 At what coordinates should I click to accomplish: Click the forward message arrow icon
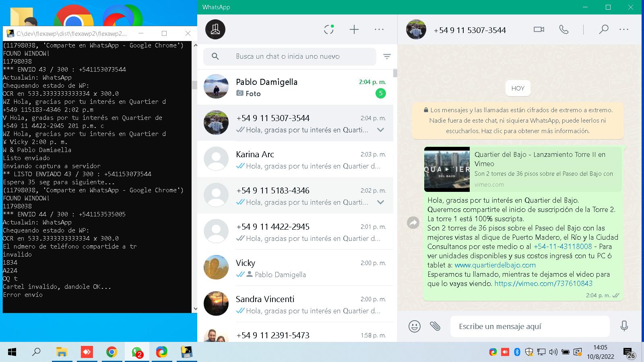pos(413,222)
